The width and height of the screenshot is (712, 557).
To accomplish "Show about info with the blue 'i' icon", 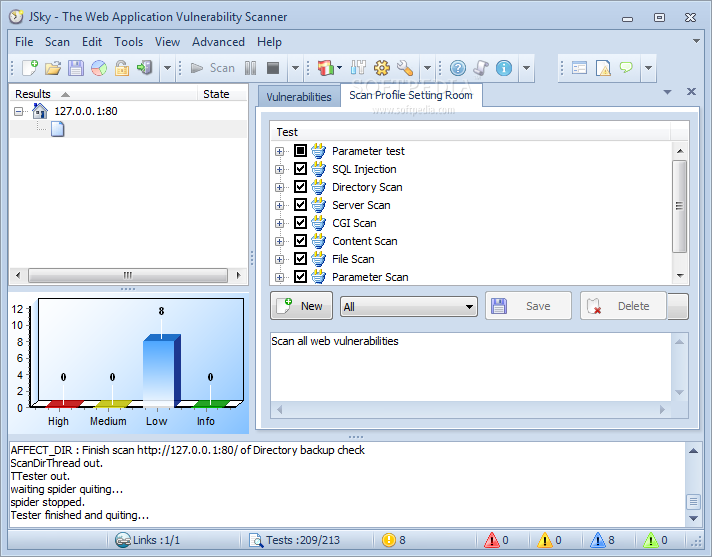I will click(504, 68).
